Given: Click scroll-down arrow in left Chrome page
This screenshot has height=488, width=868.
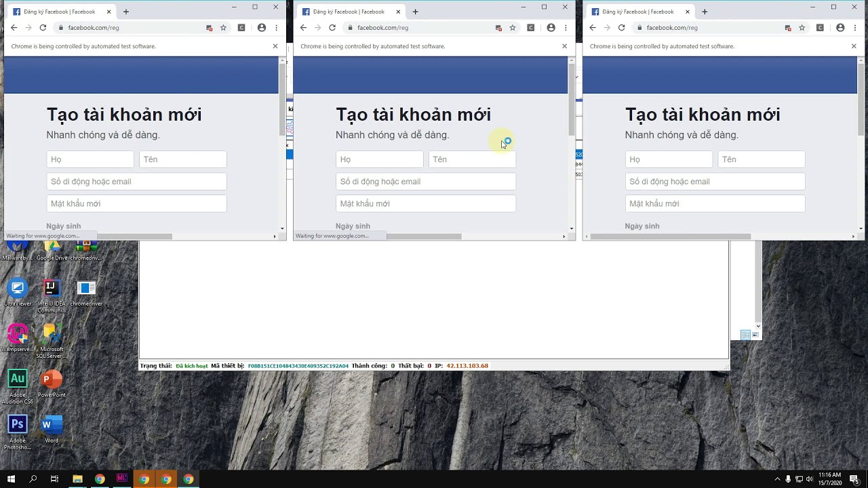Looking at the screenshot, I should pyautogui.click(x=282, y=229).
